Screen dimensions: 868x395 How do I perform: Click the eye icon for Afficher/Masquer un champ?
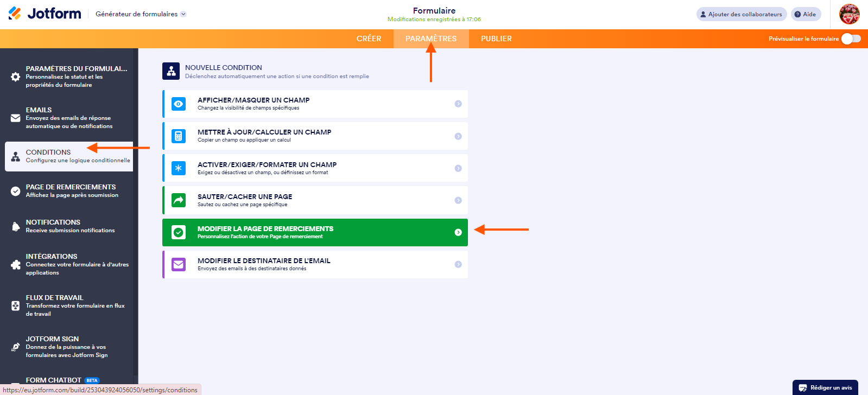click(179, 104)
